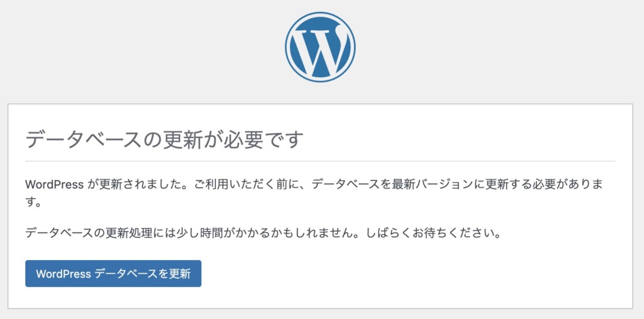
Task: Click データベース at the start of the heading
Action: [86, 140]
